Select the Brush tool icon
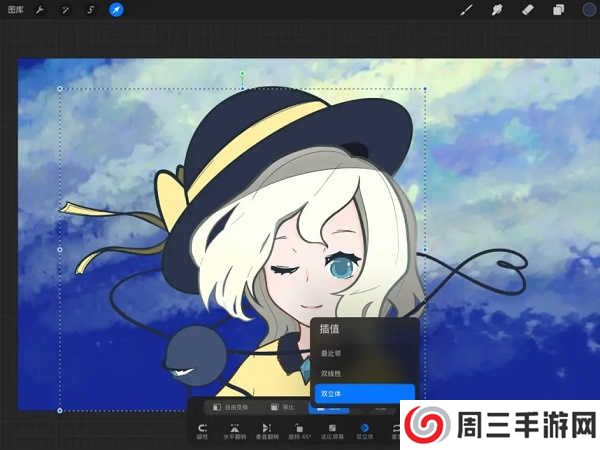 tap(466, 10)
